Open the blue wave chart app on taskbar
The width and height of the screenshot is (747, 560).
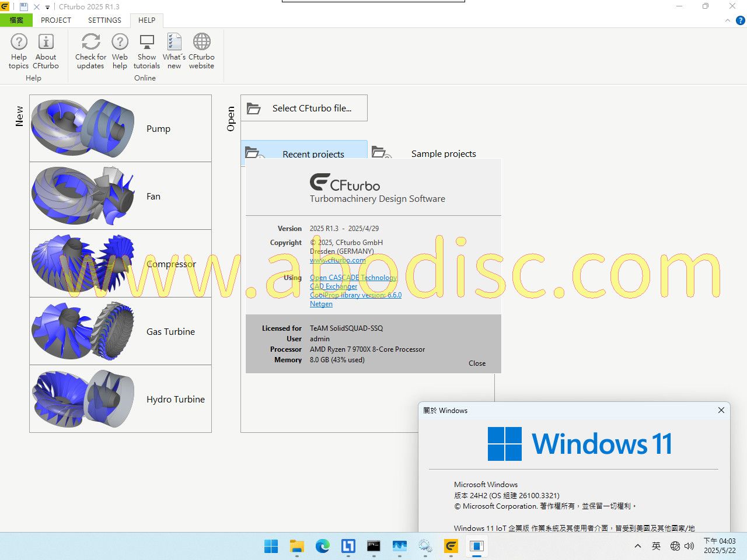pos(400,546)
